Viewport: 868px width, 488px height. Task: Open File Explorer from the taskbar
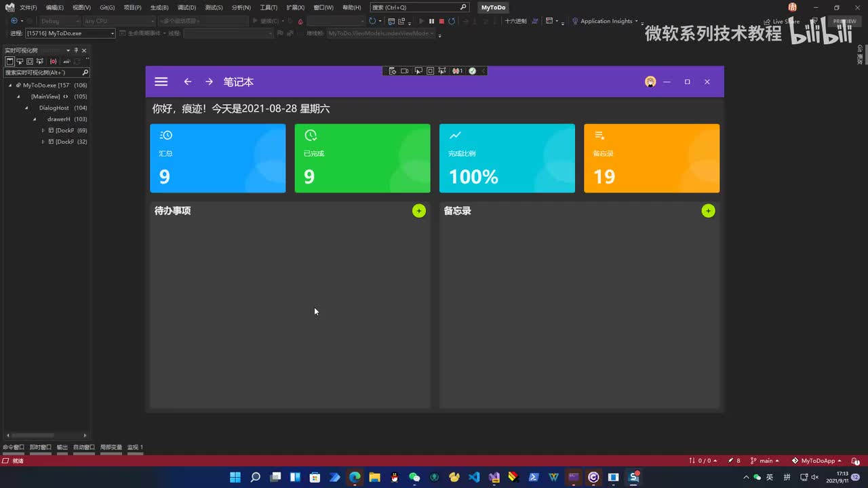(x=374, y=477)
